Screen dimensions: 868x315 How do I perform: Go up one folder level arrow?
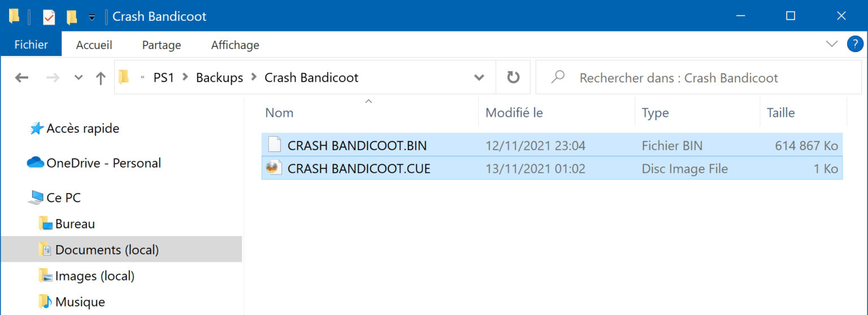[101, 78]
